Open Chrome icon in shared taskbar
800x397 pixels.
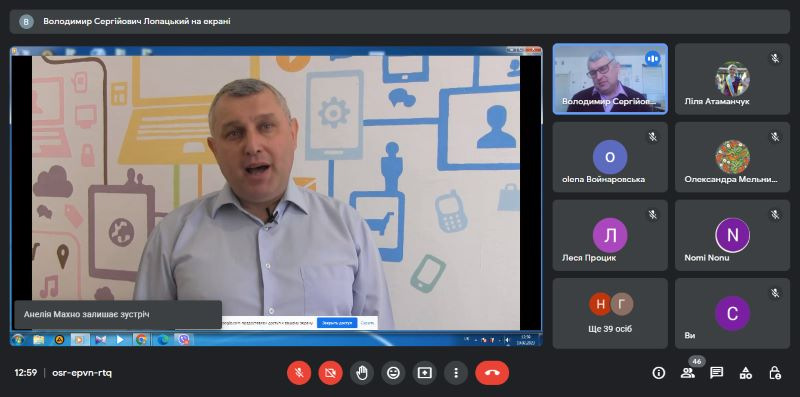point(141,339)
